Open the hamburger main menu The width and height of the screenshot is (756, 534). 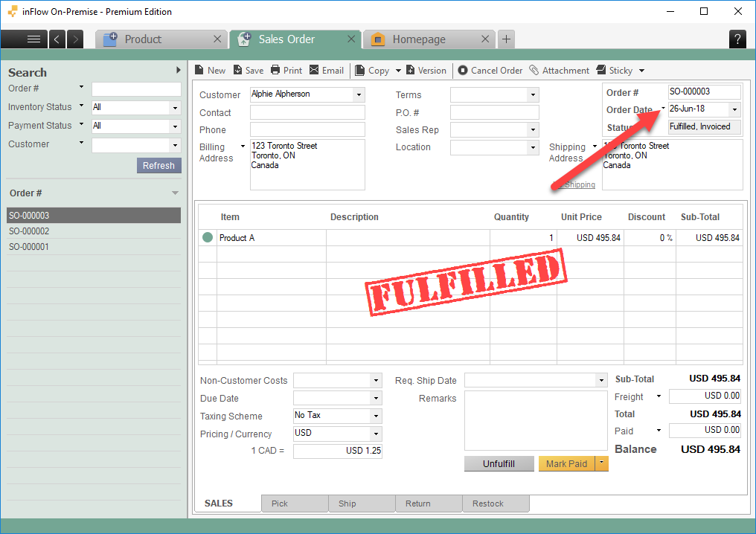pos(33,39)
